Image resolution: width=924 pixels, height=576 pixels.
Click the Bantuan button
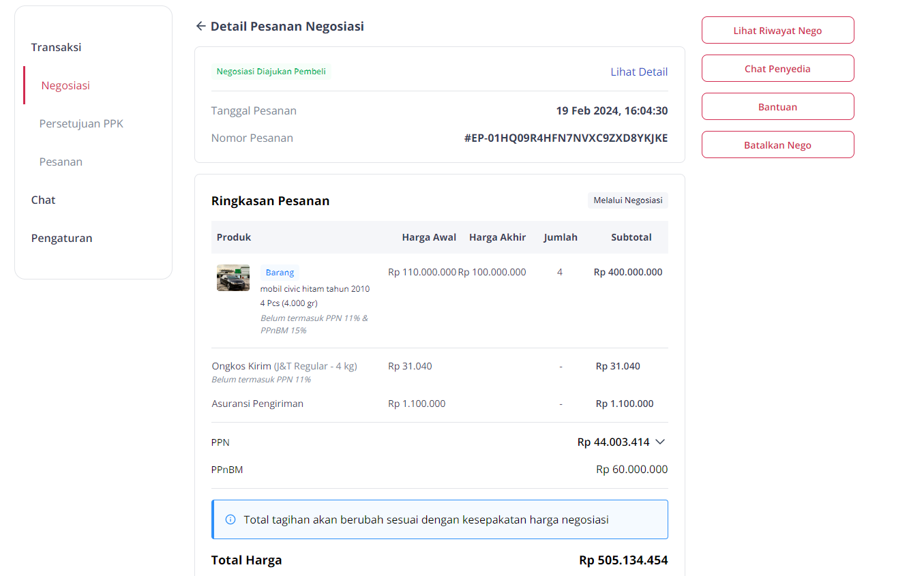[x=777, y=106]
